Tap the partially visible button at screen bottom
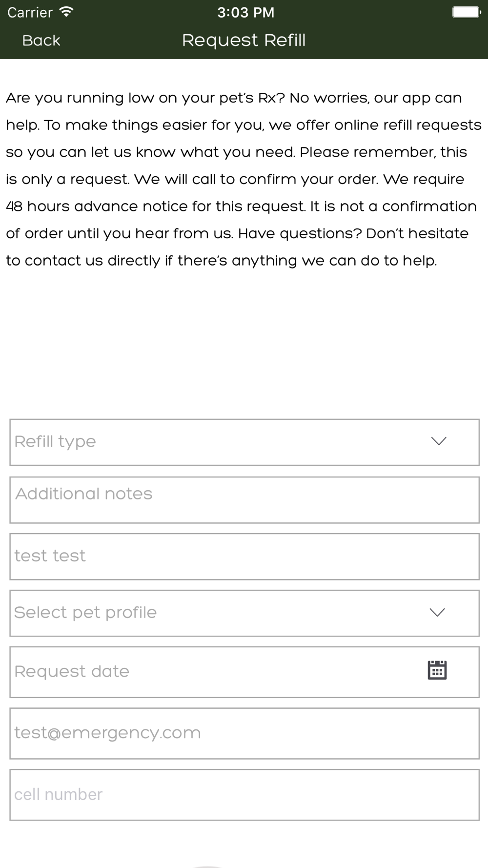Image resolution: width=488 pixels, height=868 pixels. (x=207, y=866)
